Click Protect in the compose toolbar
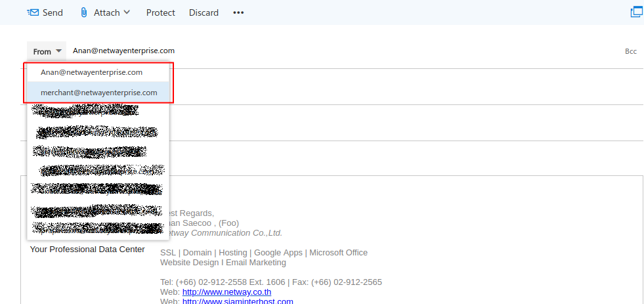This screenshot has width=644, height=304. pos(160,12)
